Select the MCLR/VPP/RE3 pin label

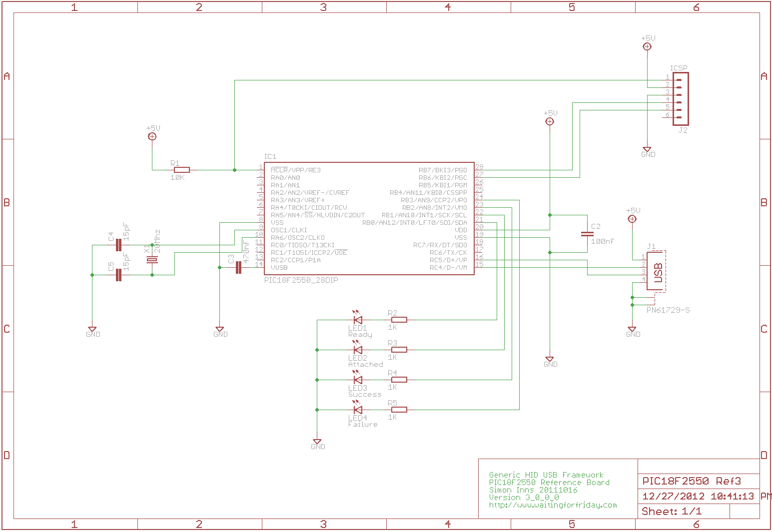(x=296, y=170)
